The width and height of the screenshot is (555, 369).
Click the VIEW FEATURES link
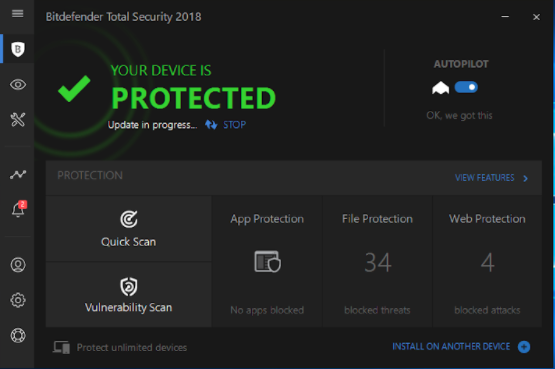[485, 178]
